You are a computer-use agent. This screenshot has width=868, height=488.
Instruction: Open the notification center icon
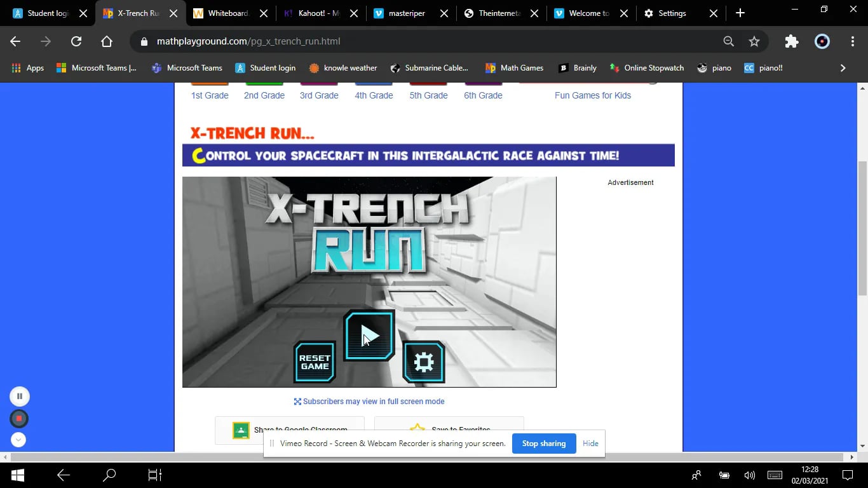[x=848, y=475]
